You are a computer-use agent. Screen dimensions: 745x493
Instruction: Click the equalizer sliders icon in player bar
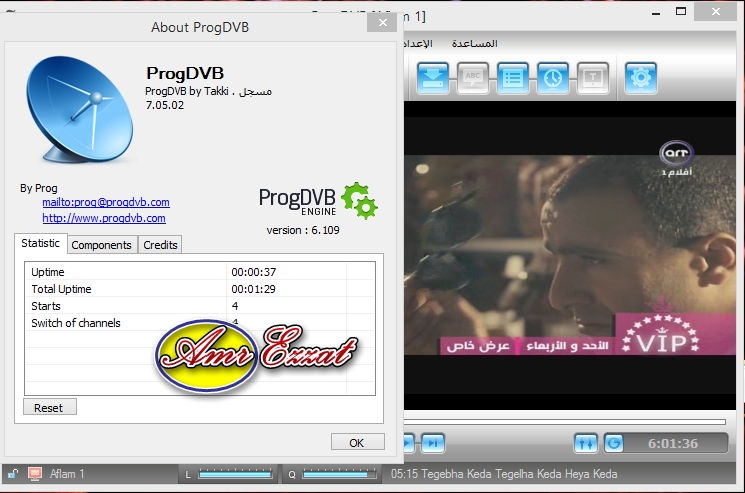coord(585,444)
